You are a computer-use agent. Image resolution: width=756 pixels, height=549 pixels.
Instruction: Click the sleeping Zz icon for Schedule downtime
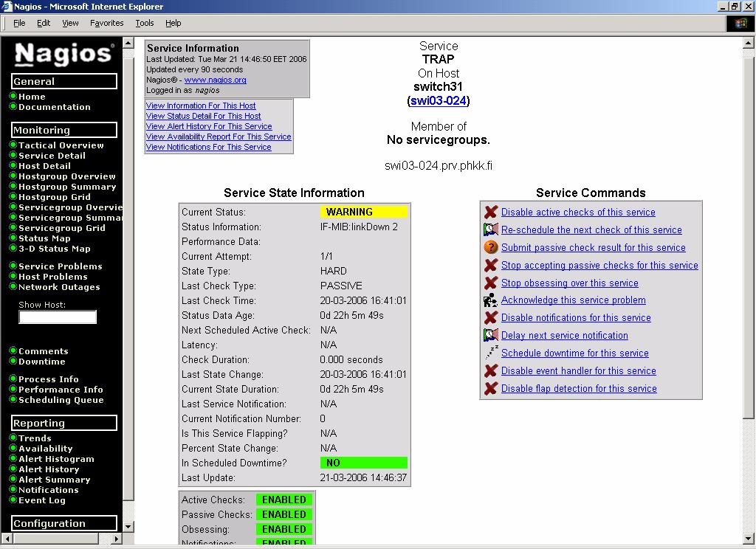click(491, 353)
